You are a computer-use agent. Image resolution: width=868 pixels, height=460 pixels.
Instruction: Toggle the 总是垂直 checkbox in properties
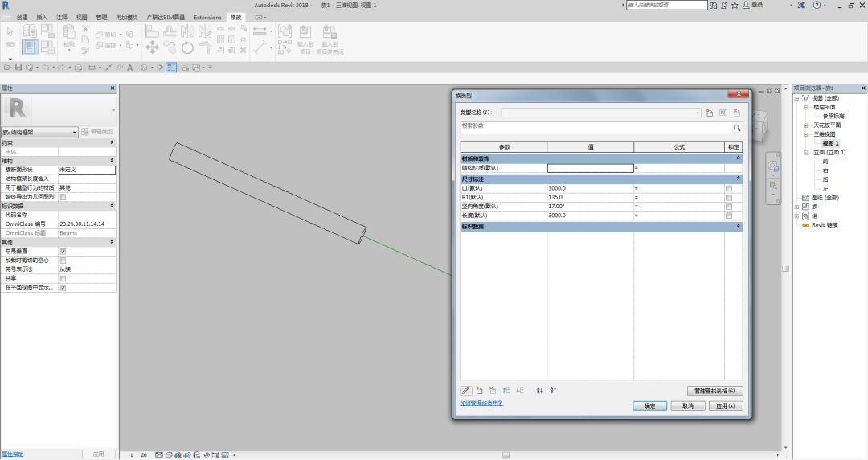63,251
